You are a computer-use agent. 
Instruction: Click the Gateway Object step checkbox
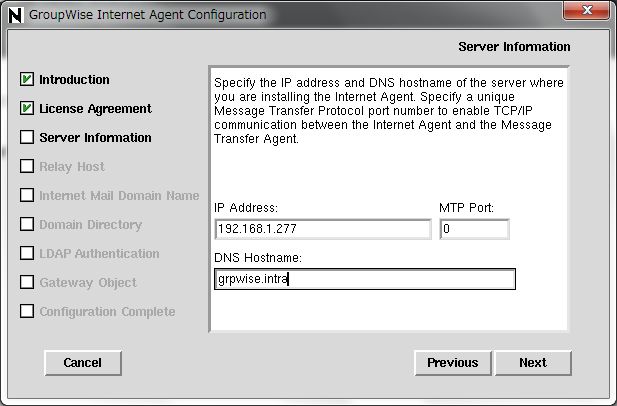pos(27,282)
